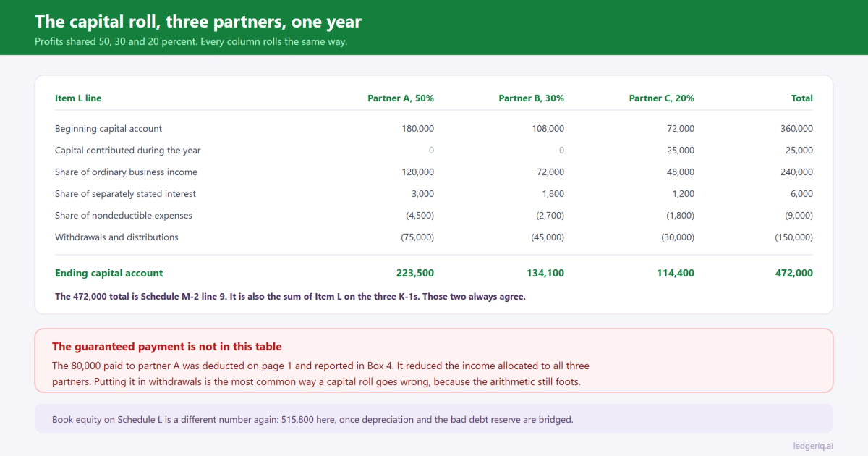
Task: Click the 'Partner C, 20%' column header
Action: tap(662, 98)
